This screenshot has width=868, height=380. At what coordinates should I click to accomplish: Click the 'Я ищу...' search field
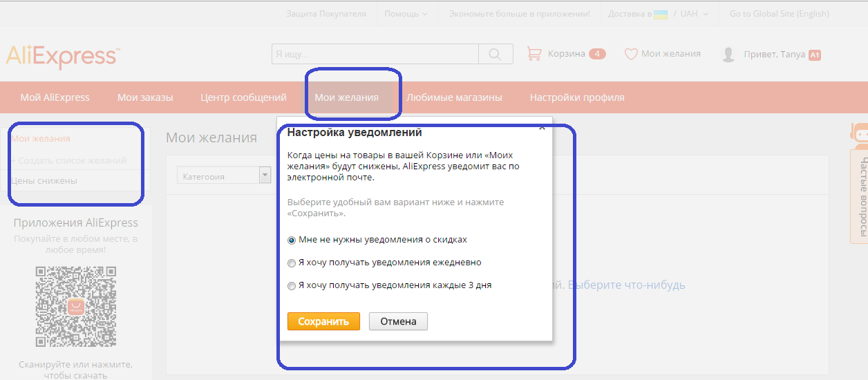375,54
